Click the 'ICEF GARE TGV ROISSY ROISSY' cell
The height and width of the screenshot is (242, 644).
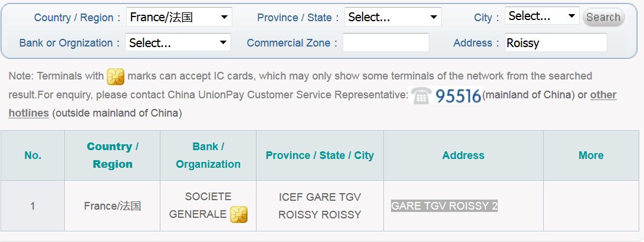[x=320, y=205]
